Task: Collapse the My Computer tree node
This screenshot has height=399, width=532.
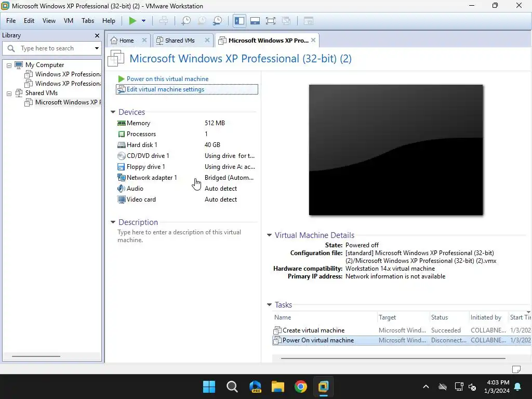Action: tap(9, 65)
